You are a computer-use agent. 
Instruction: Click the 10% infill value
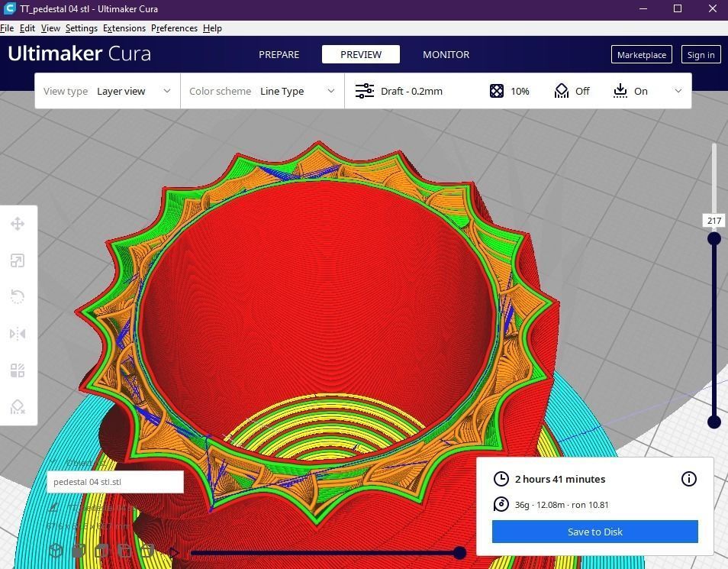(520, 91)
